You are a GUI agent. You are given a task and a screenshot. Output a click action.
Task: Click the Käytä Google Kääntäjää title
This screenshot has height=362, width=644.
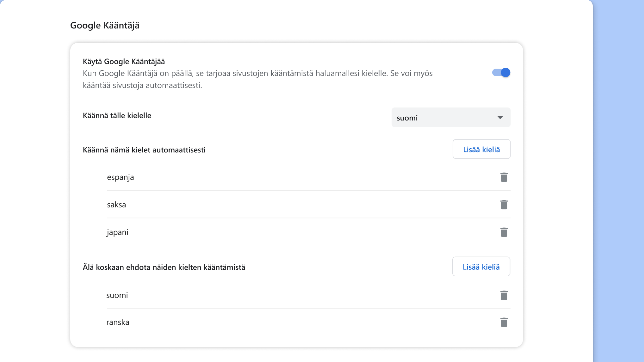pyautogui.click(x=124, y=61)
